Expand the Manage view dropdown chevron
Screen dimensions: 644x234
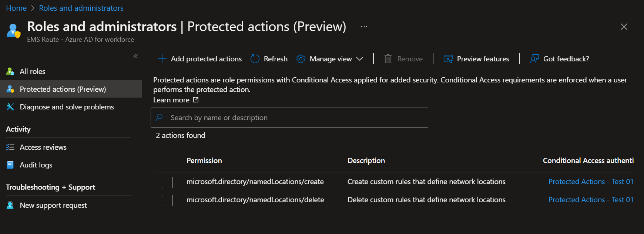pyautogui.click(x=359, y=59)
